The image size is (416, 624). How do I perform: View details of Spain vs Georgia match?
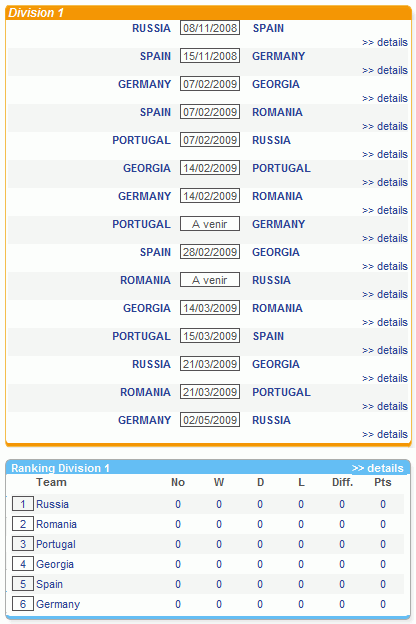click(x=385, y=266)
